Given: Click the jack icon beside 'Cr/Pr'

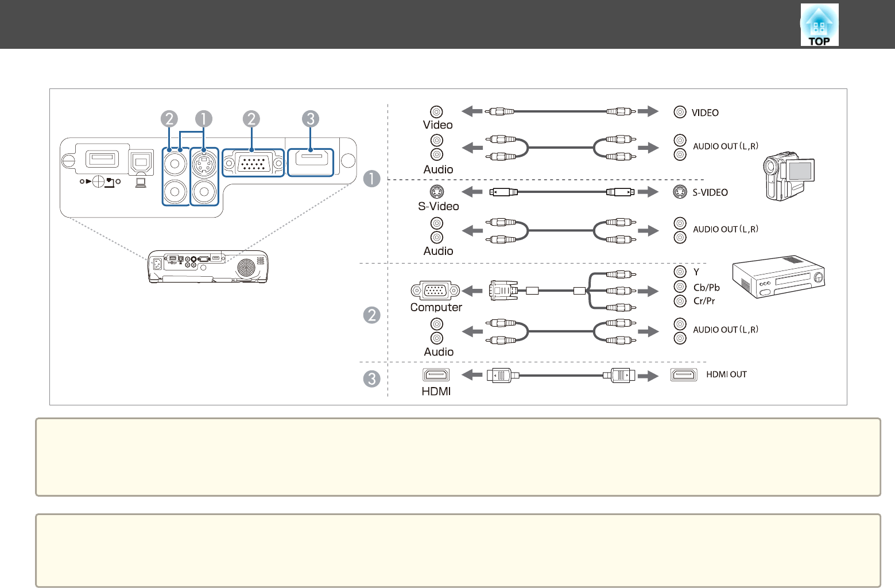Looking at the screenshot, I should click(680, 301).
